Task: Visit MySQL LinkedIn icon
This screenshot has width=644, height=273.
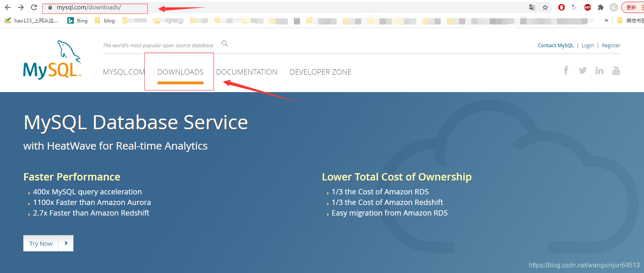Action: [x=600, y=70]
